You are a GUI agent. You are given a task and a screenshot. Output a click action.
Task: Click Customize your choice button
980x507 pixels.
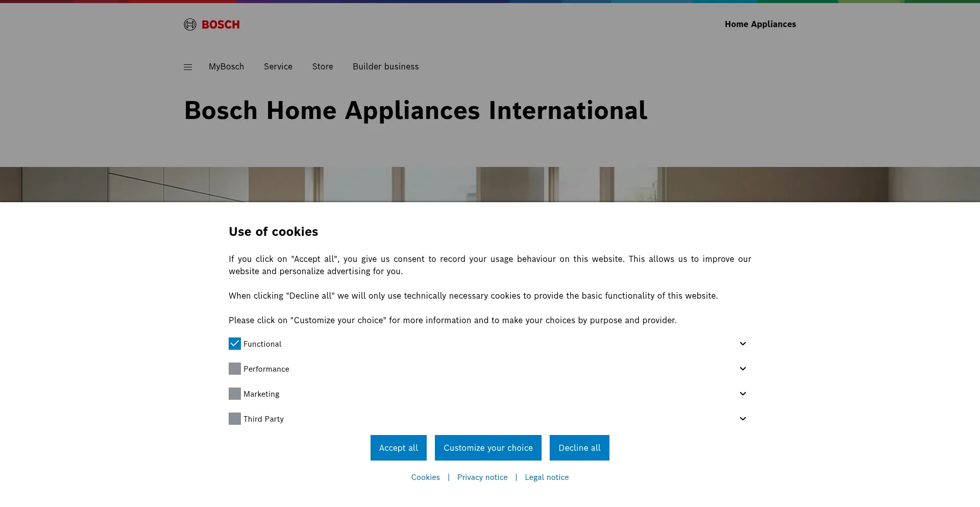point(488,448)
